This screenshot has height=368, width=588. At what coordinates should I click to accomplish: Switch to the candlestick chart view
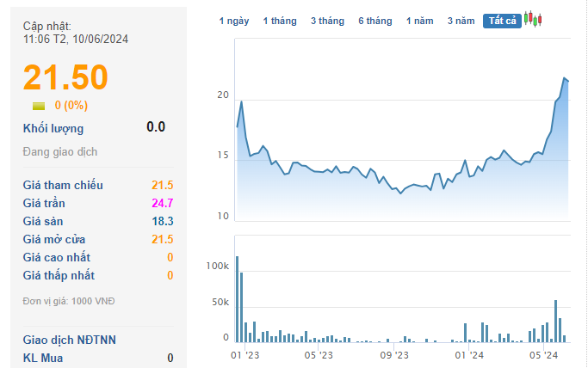[533, 20]
